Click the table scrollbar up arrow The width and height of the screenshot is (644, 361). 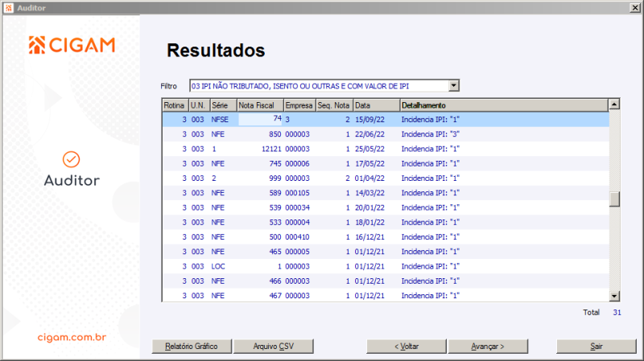pyautogui.click(x=614, y=105)
